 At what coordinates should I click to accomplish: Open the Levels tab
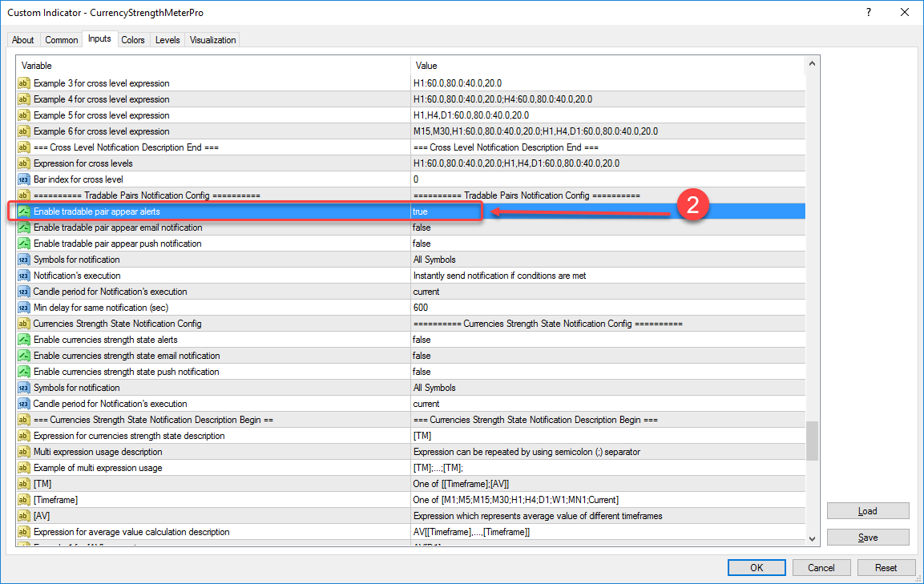click(167, 40)
